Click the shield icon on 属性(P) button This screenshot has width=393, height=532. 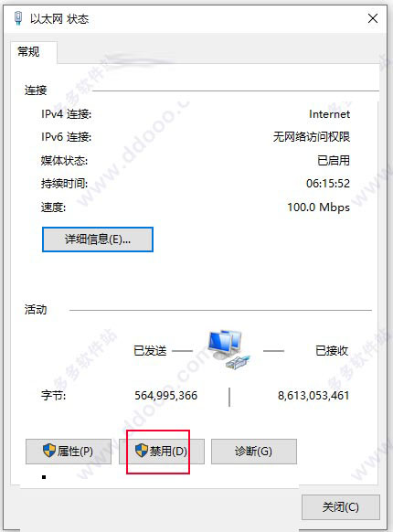(49, 451)
